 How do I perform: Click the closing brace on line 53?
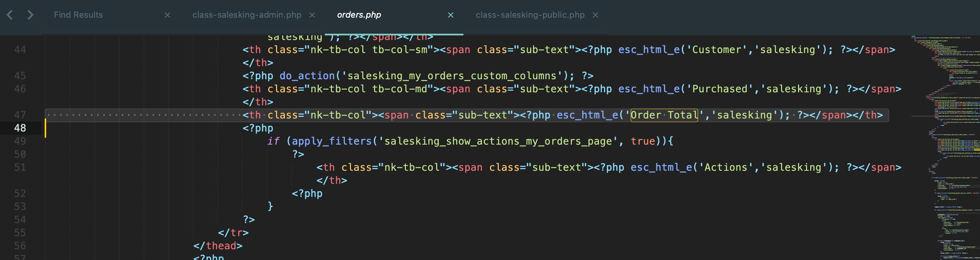point(270,207)
